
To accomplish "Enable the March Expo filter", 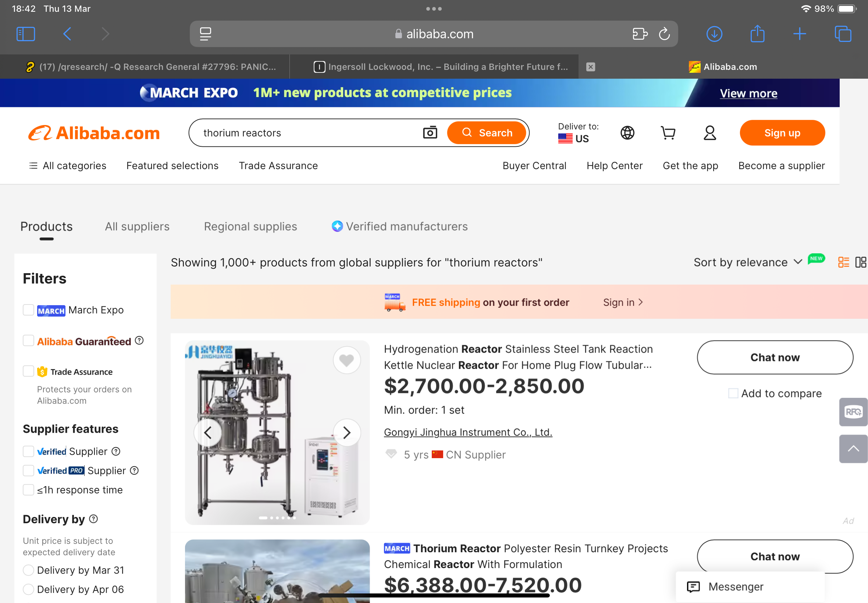I will tap(28, 310).
